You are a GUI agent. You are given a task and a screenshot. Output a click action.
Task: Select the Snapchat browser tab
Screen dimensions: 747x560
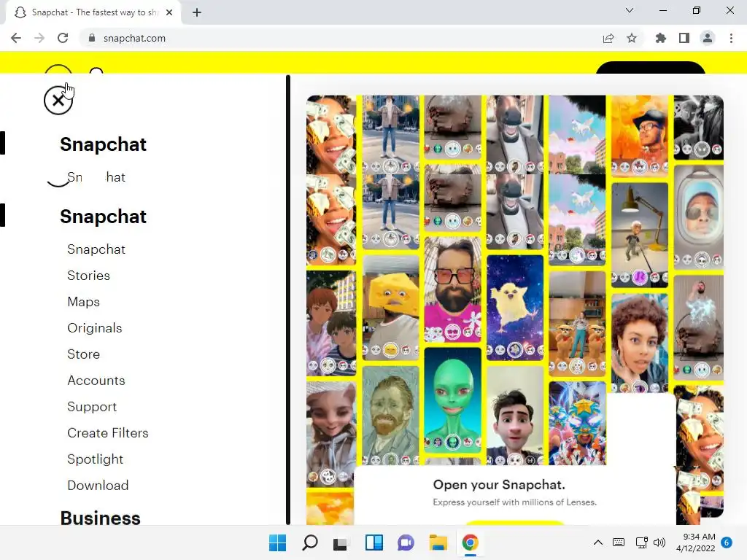pyautogui.click(x=93, y=12)
